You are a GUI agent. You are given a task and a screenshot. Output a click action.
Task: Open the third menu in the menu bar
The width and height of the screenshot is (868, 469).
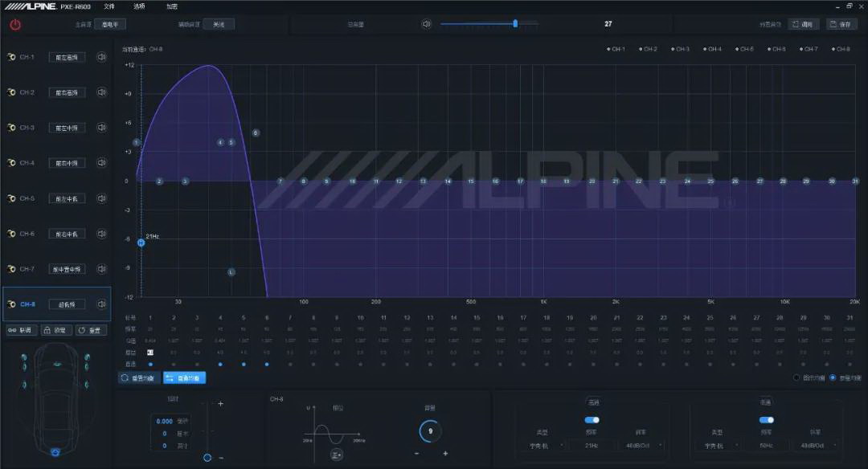(172, 6)
